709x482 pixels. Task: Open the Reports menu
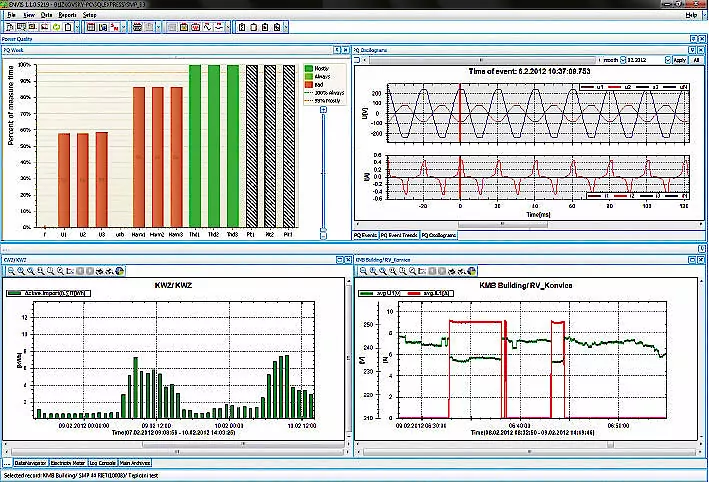click(x=67, y=16)
